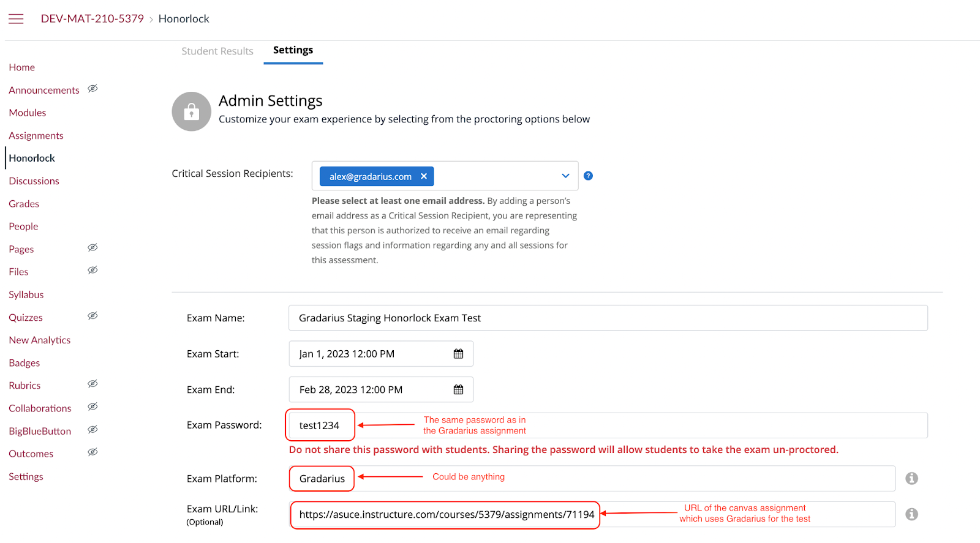Open Home in course navigation

(x=22, y=67)
